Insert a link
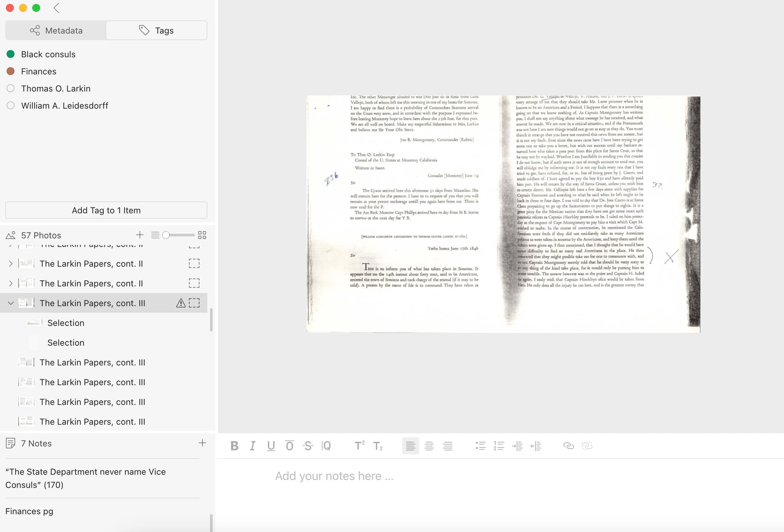Viewport: 784px width, 532px height. [568, 446]
